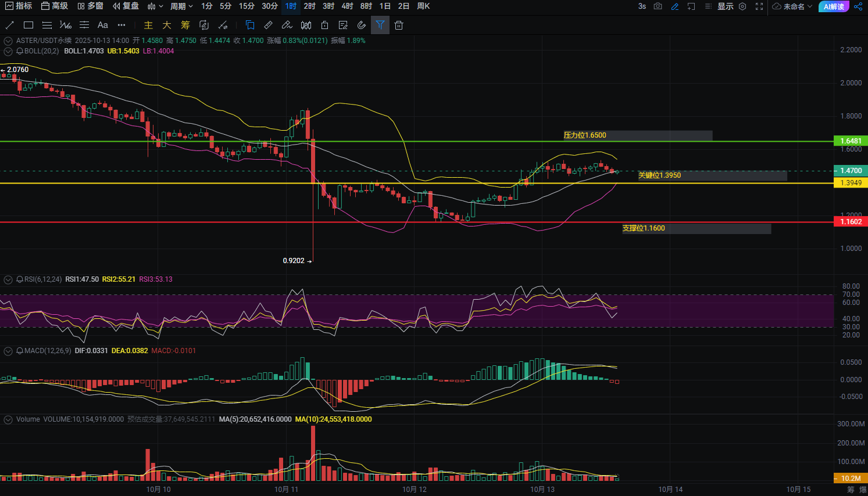Switch to the 4时 timeframe
The height and width of the screenshot is (496, 868).
click(347, 6)
